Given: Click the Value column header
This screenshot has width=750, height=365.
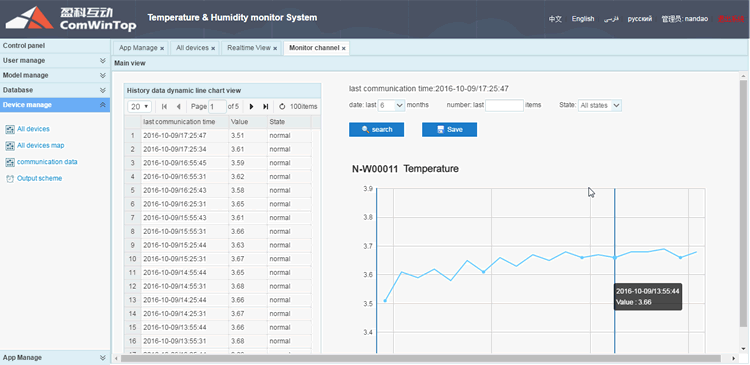Looking at the screenshot, I should coord(248,122).
